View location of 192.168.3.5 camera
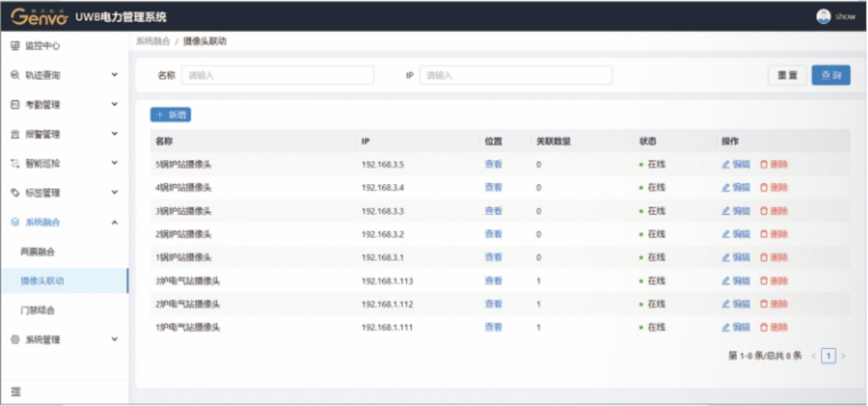868x406 pixels. click(493, 164)
